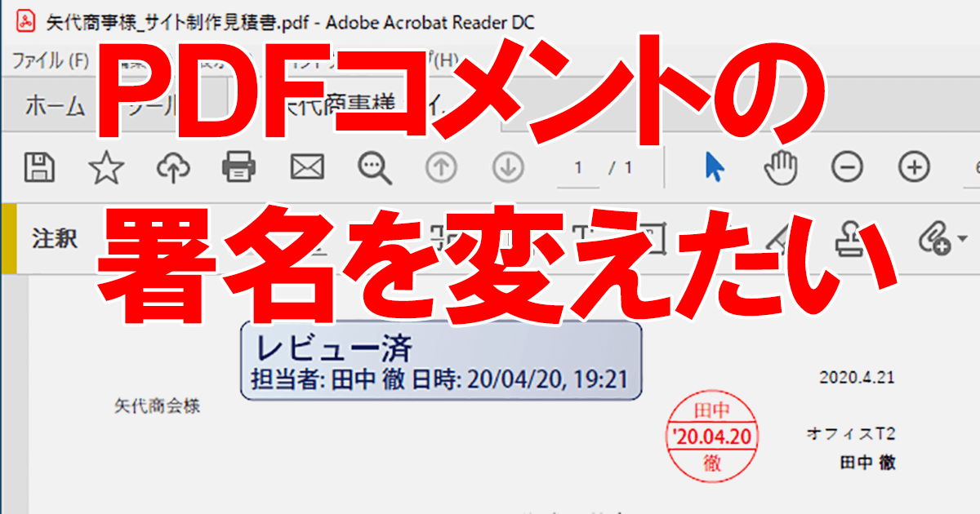Add the file to starred with the star icon

point(106,167)
